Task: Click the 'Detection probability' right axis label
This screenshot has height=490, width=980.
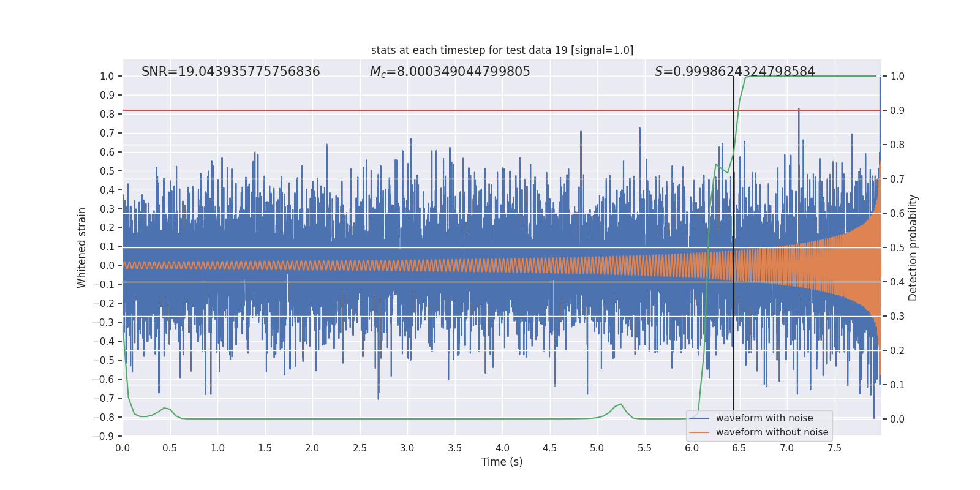Action: 913,247
